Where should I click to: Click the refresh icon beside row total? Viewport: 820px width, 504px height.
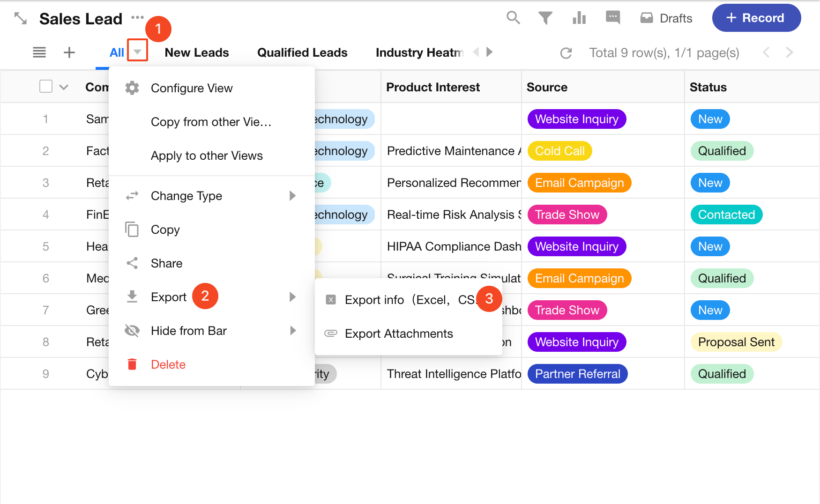(x=566, y=53)
